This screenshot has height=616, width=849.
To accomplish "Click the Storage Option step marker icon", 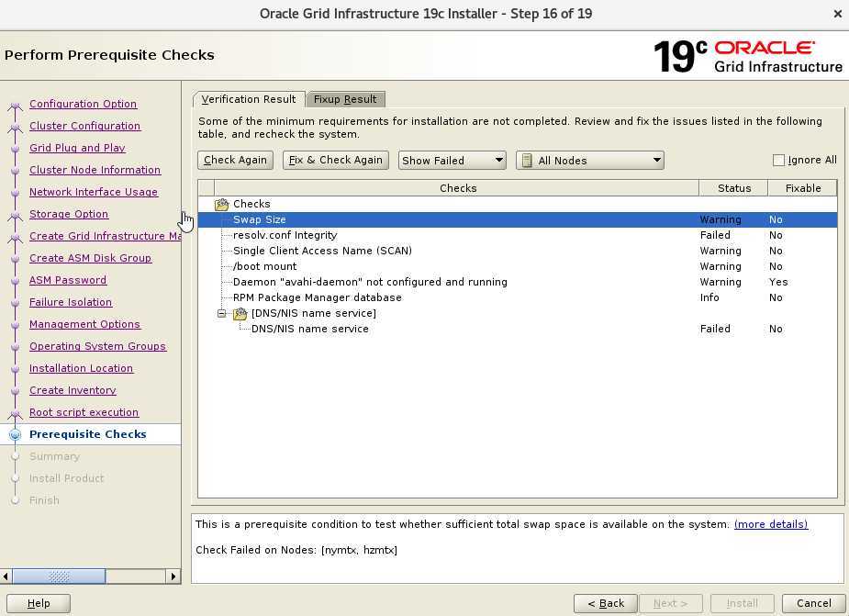I will (x=16, y=216).
